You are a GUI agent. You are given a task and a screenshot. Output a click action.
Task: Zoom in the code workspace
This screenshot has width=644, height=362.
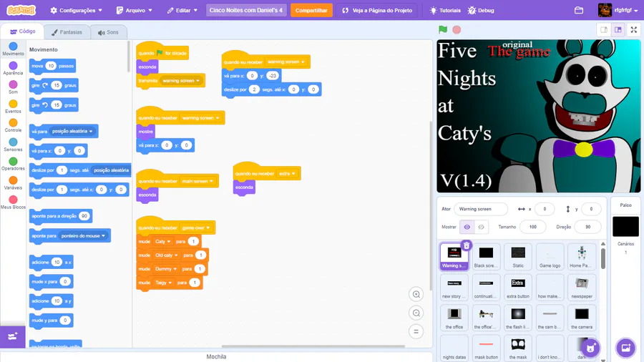(416, 294)
